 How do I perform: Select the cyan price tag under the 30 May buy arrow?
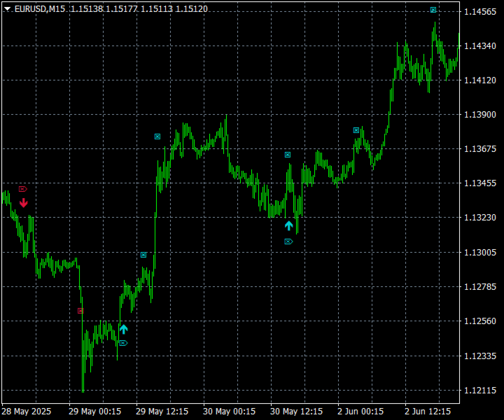[x=288, y=241]
